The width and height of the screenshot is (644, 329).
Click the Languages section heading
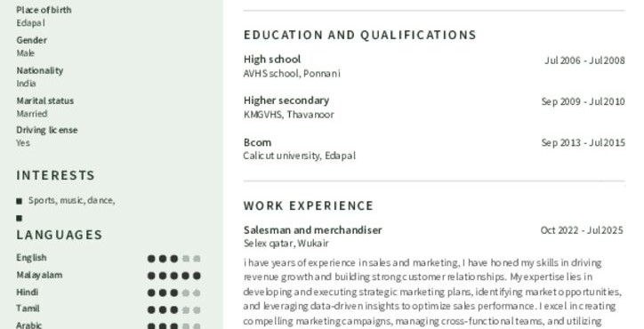point(59,235)
